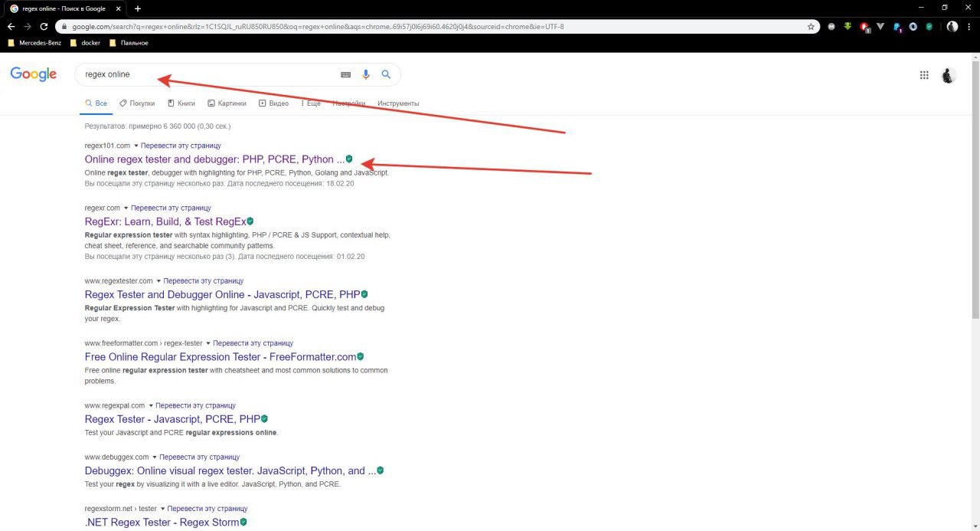Click the browser address bar URL
The image size is (980, 531).
coord(318,26)
